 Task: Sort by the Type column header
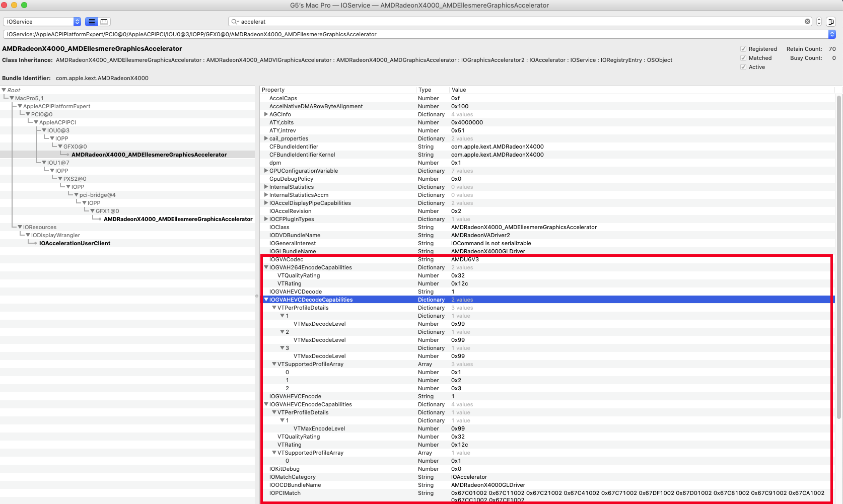432,90
